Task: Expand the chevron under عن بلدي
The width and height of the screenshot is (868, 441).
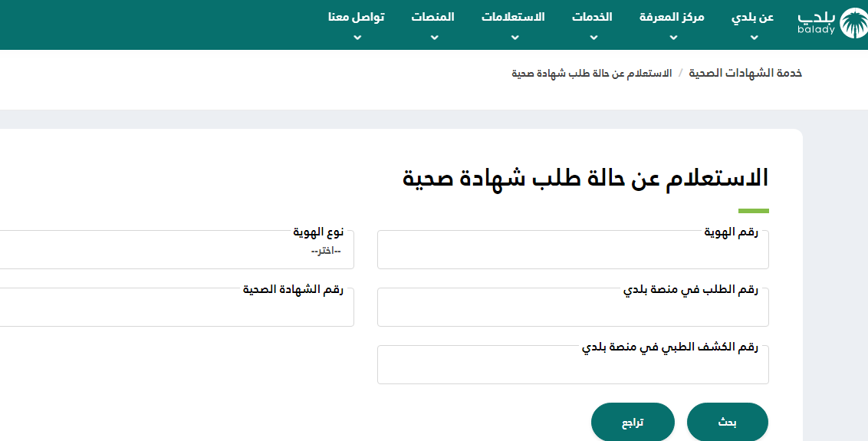Action: (753, 37)
